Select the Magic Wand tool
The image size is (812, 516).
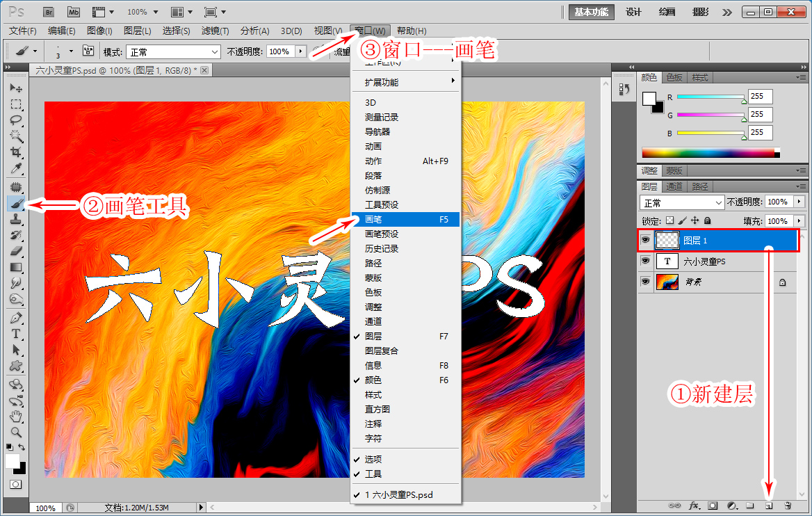click(16, 136)
